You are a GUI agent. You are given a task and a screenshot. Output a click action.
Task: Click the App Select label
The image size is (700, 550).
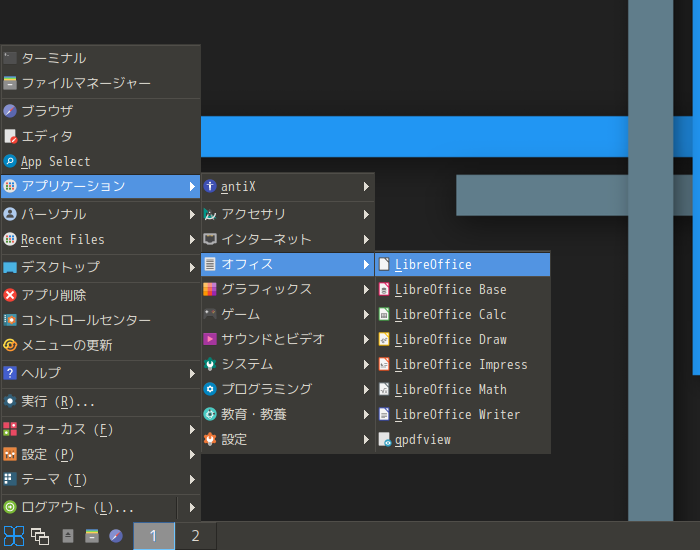pos(56,162)
